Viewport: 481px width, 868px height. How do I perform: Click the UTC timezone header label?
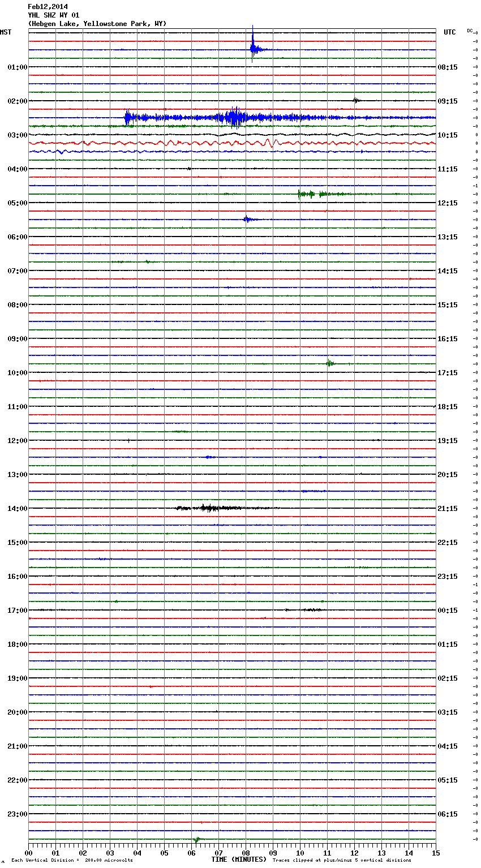click(449, 32)
